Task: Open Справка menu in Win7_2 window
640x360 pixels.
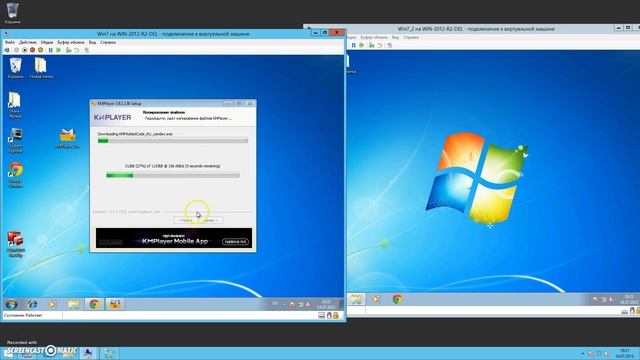Action: point(411,37)
